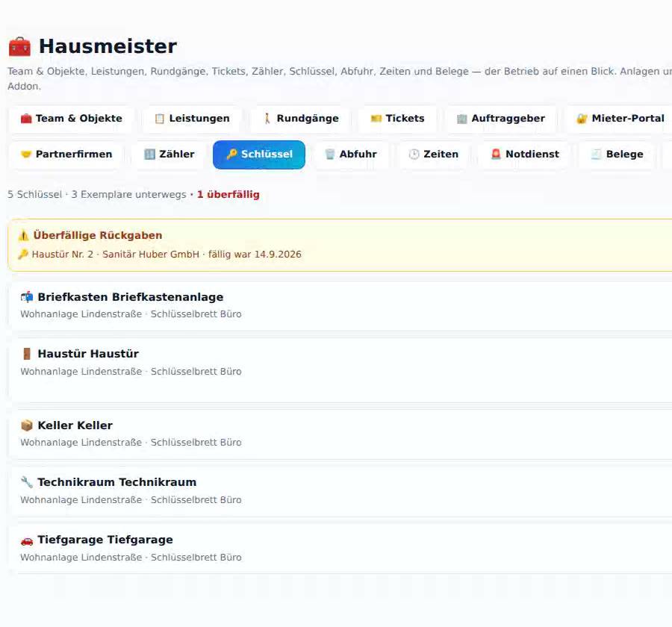Click the door icon of Haustür Haustür
Viewport: 672px width, 627px height.
pos(27,354)
